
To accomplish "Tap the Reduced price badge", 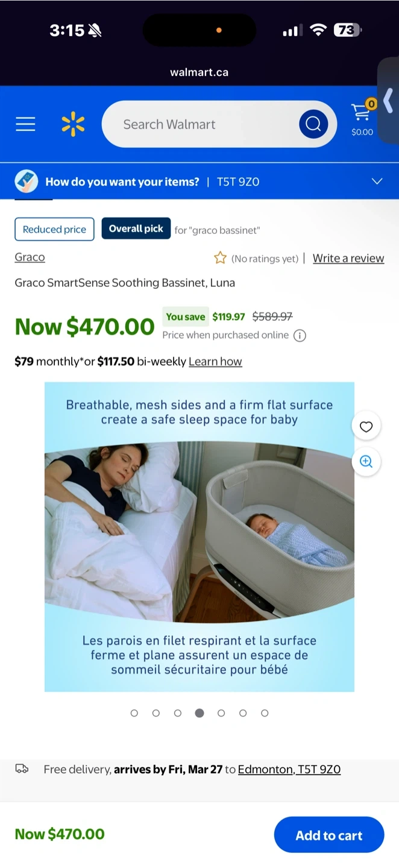I will [x=54, y=229].
